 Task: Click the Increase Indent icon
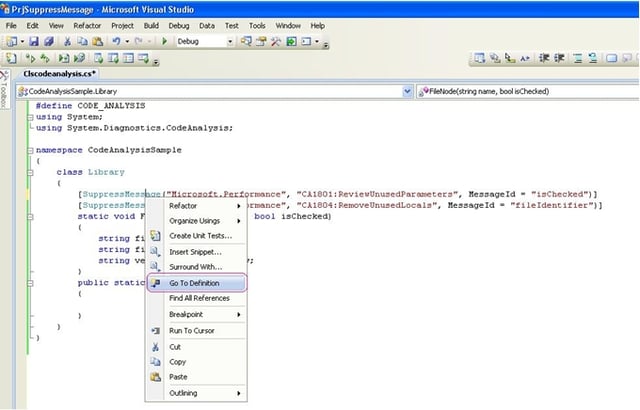click(x=559, y=58)
